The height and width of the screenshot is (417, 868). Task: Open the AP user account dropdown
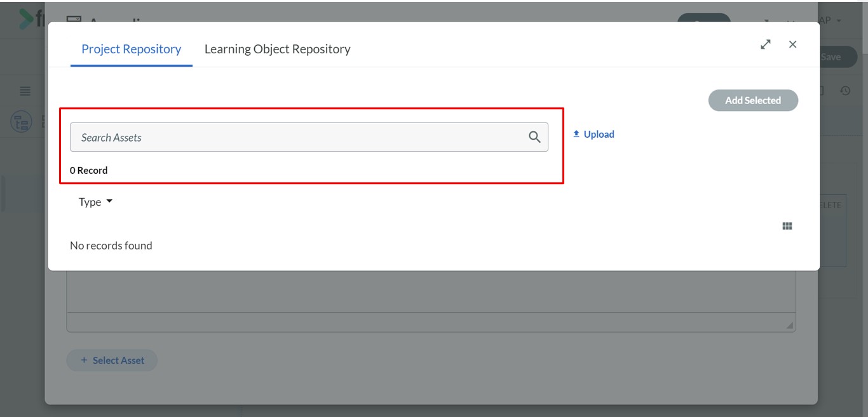(831, 21)
